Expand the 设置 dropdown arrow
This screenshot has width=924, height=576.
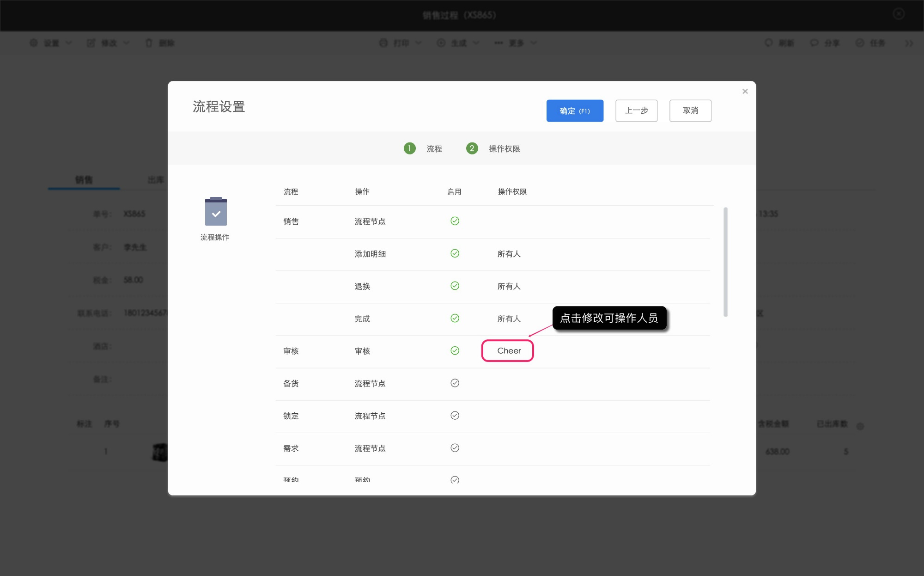[x=68, y=43]
